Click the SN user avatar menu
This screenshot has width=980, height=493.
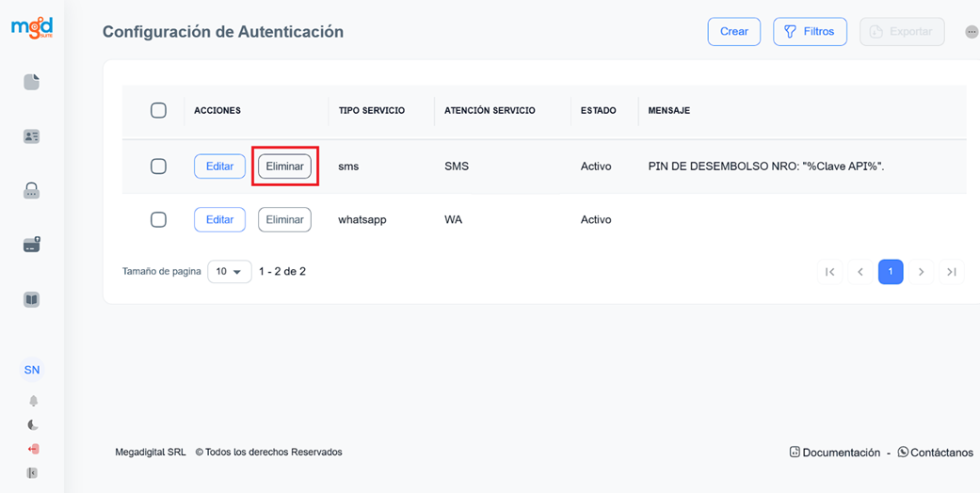tap(32, 370)
